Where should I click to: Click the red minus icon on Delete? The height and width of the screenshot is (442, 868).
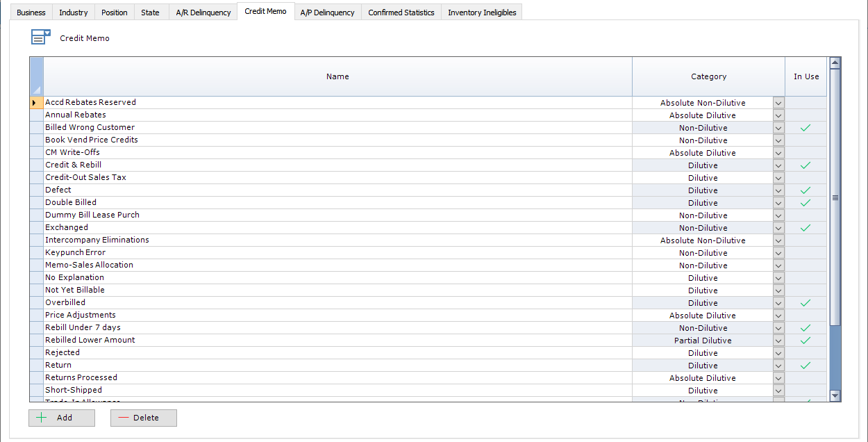125,418
